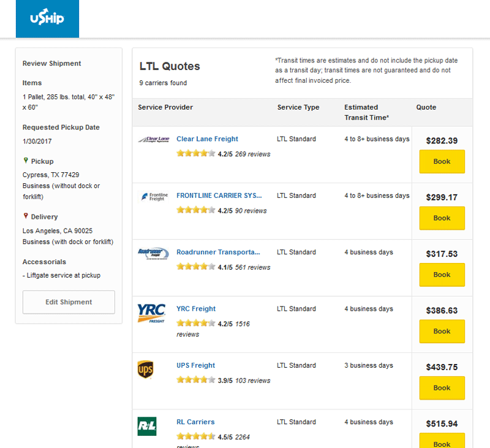Open the UPS Freight provider link
The image size is (490, 448).
tap(195, 366)
